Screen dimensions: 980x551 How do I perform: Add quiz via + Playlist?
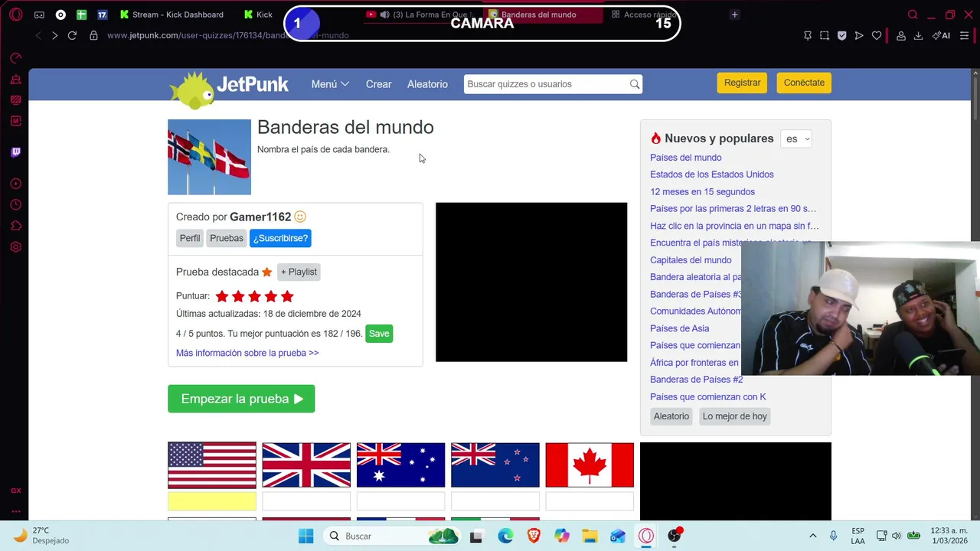pos(299,272)
